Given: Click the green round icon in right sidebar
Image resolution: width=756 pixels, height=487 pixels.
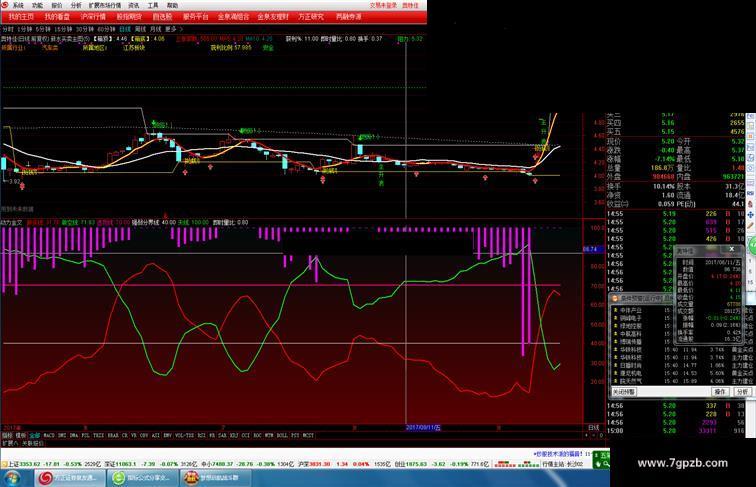Looking at the screenshot, I should coord(752,245).
